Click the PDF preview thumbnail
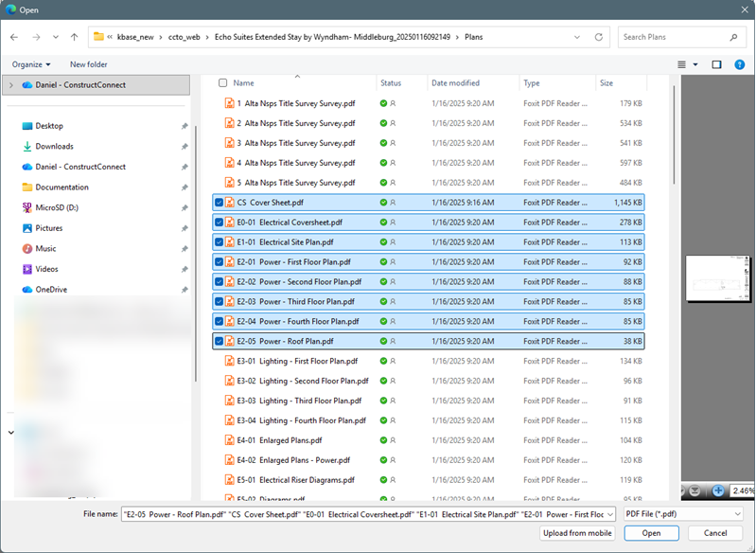 tap(718, 278)
